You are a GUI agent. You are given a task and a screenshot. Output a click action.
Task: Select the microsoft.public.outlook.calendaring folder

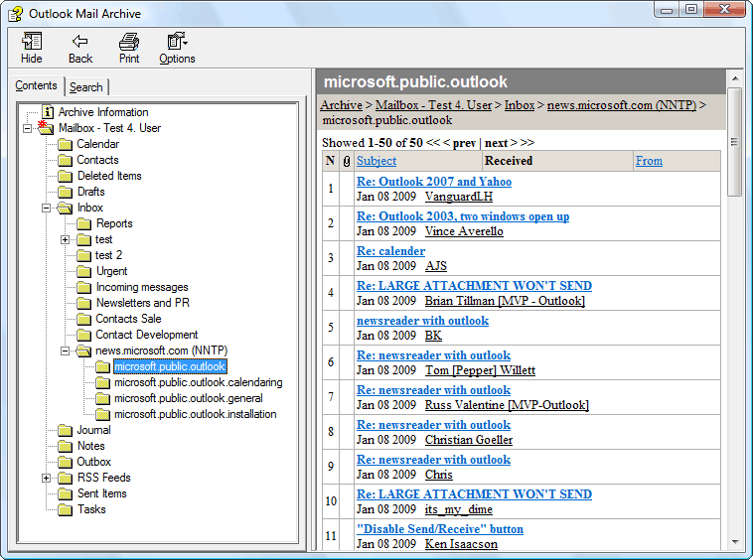pyautogui.click(x=198, y=382)
